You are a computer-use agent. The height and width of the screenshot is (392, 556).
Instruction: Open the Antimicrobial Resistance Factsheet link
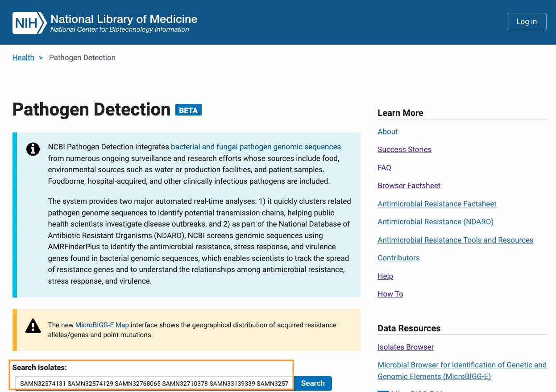point(437,204)
